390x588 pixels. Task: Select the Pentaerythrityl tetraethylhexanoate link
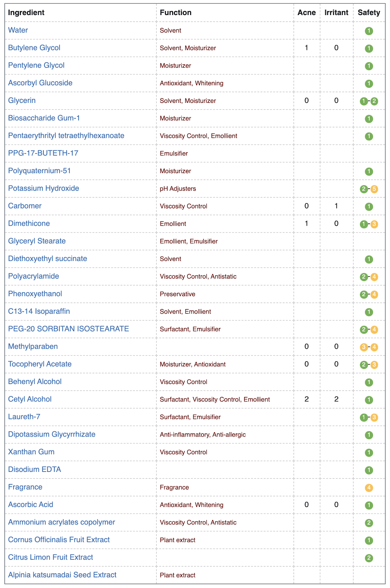click(66, 136)
